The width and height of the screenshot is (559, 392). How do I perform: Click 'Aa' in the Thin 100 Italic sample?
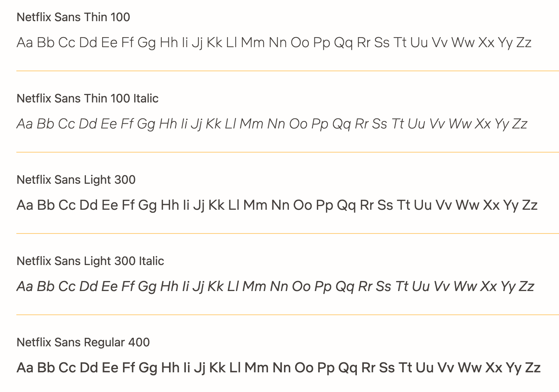pyautogui.click(x=25, y=124)
